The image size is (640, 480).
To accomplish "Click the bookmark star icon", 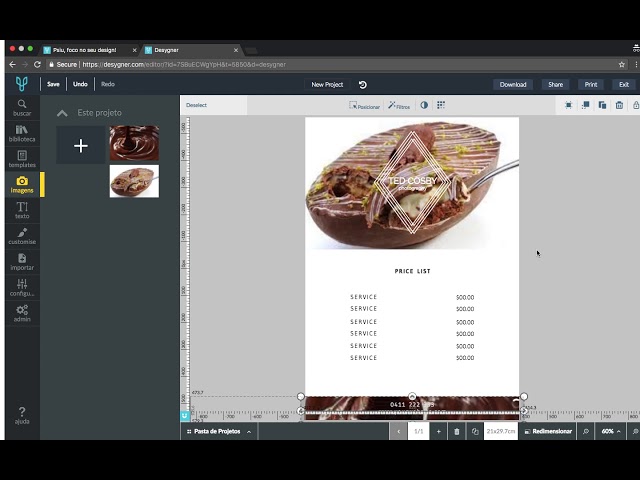I will click(x=622, y=64).
